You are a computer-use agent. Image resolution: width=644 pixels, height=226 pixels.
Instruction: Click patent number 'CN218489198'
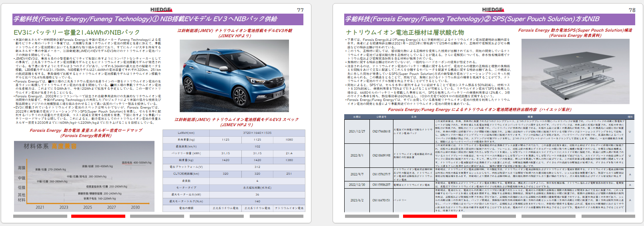pos(381,155)
